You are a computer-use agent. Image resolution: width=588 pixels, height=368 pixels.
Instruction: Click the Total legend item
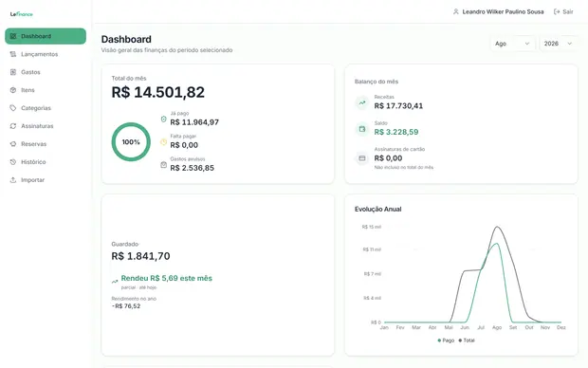(x=467, y=340)
